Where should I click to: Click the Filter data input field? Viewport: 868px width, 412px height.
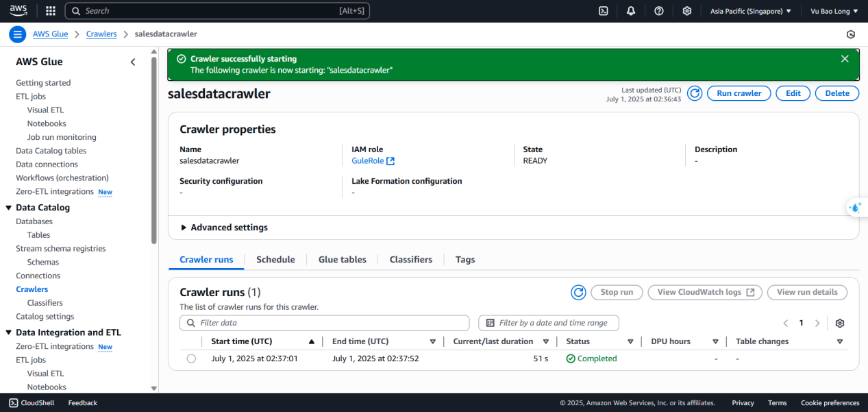(324, 323)
